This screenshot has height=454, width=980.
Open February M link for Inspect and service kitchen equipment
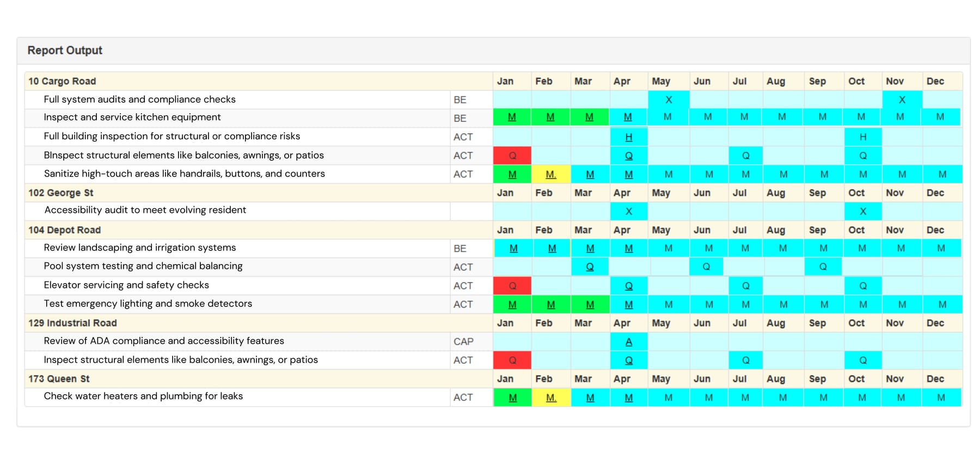tap(550, 117)
